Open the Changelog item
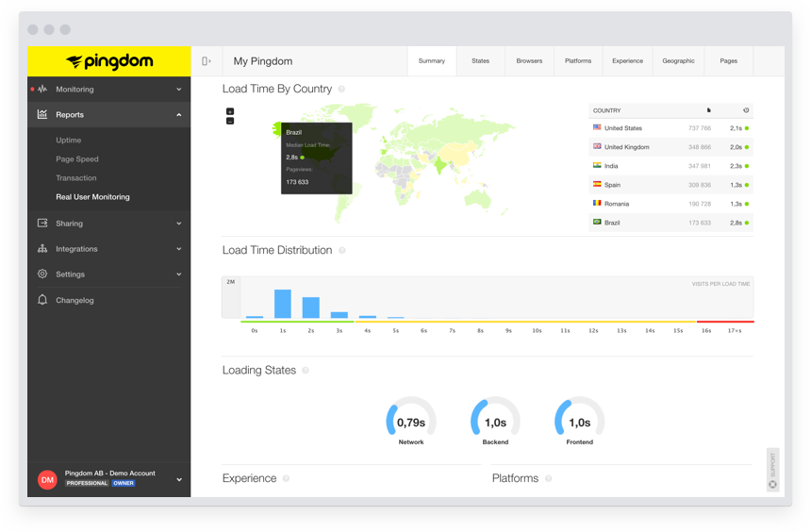Viewport: 811px width, 532px height. click(75, 300)
